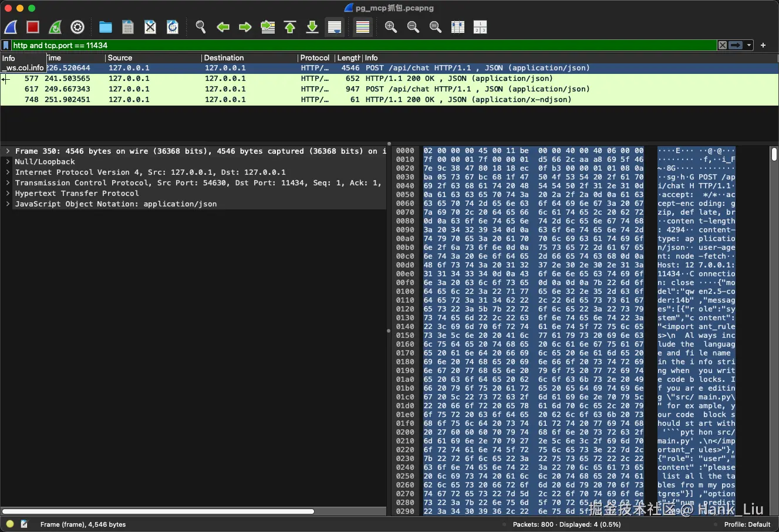Expand Hypertext Transfer Protocol details
Viewport: 779px width, 532px height.
click(x=8, y=194)
